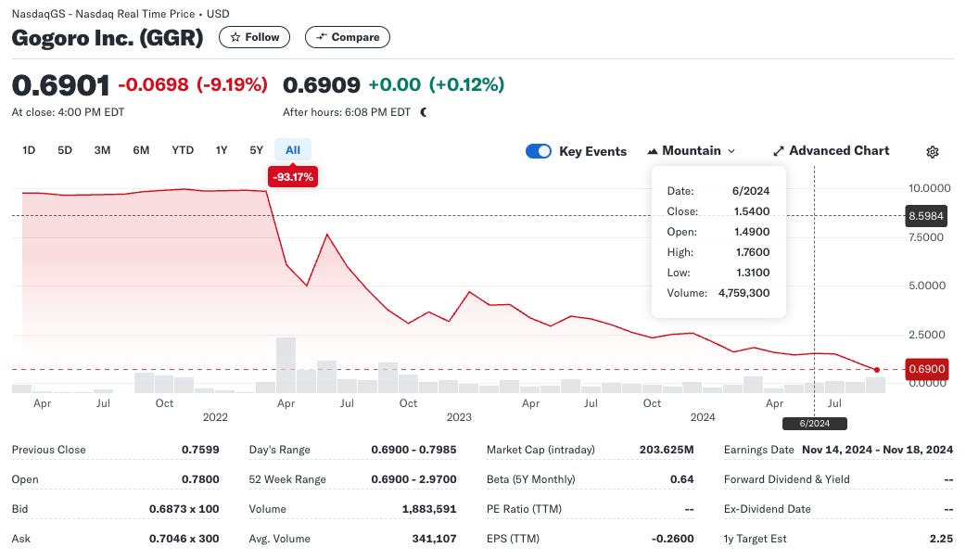This screenshot has height=560, width=966.
Task: Open chart settings gear icon
Action: 933,151
